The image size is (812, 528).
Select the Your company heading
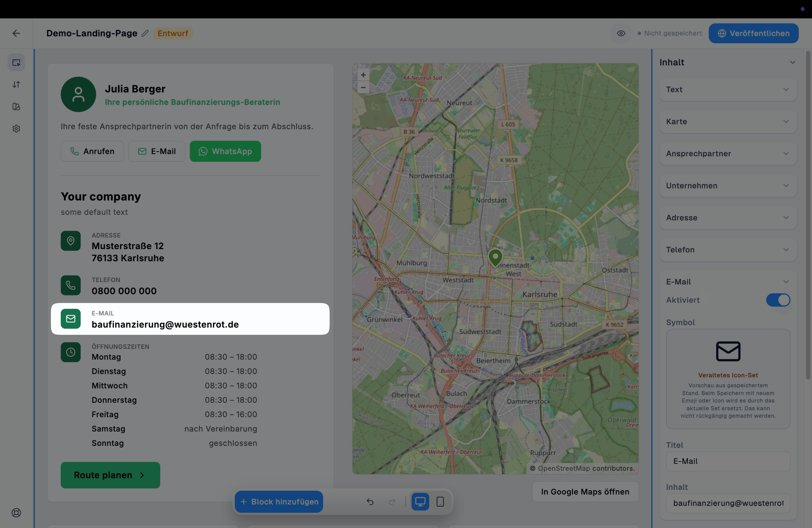(101, 197)
